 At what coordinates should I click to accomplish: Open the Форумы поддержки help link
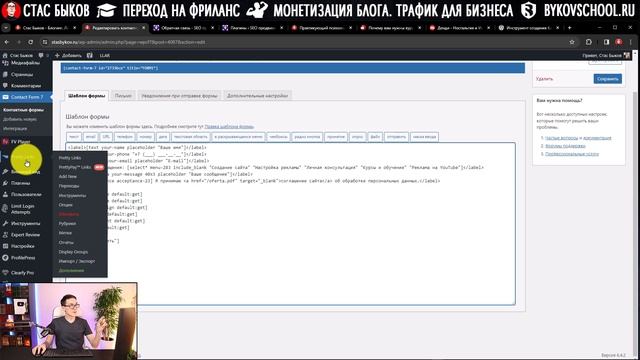click(x=565, y=146)
